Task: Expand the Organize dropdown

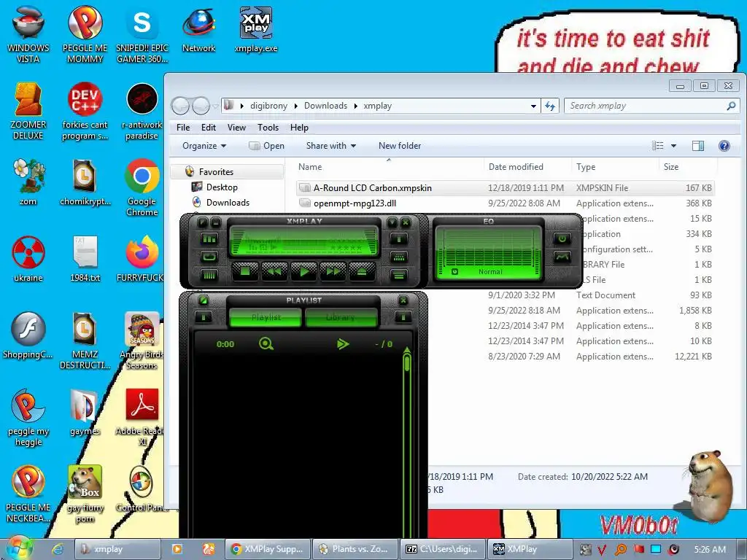Action: coord(204,146)
